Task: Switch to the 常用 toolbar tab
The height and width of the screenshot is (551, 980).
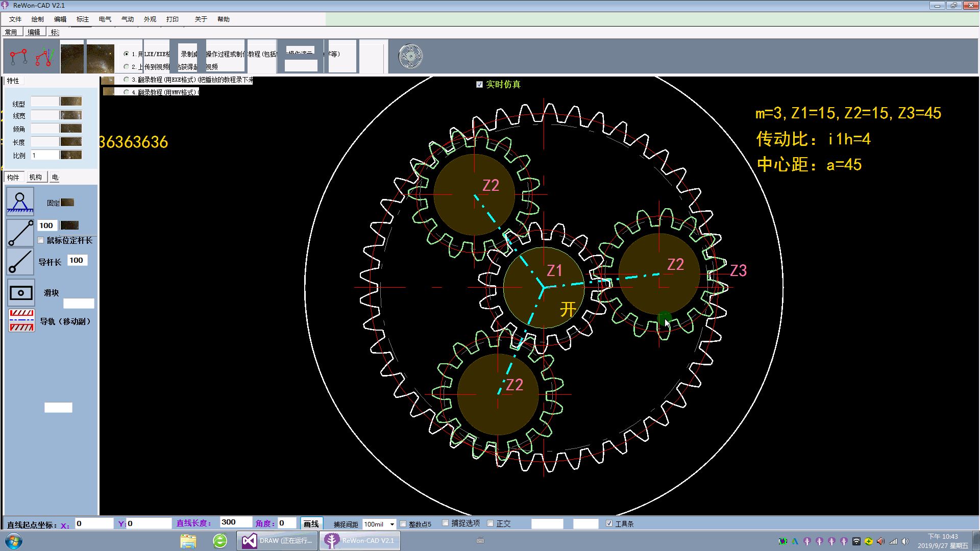Action: [x=11, y=32]
